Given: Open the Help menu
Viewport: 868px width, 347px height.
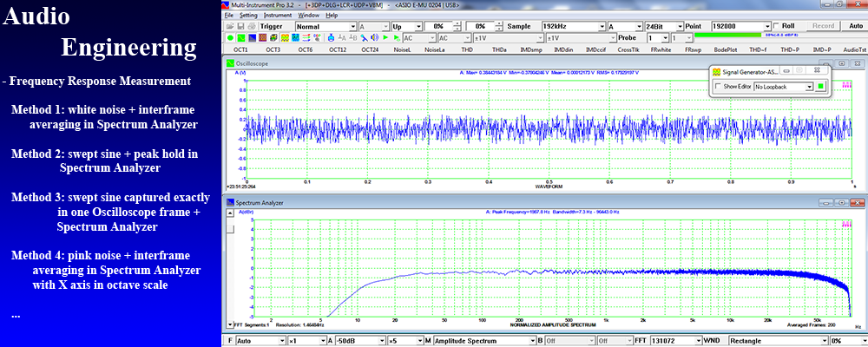Looking at the screenshot, I should click(x=332, y=15).
